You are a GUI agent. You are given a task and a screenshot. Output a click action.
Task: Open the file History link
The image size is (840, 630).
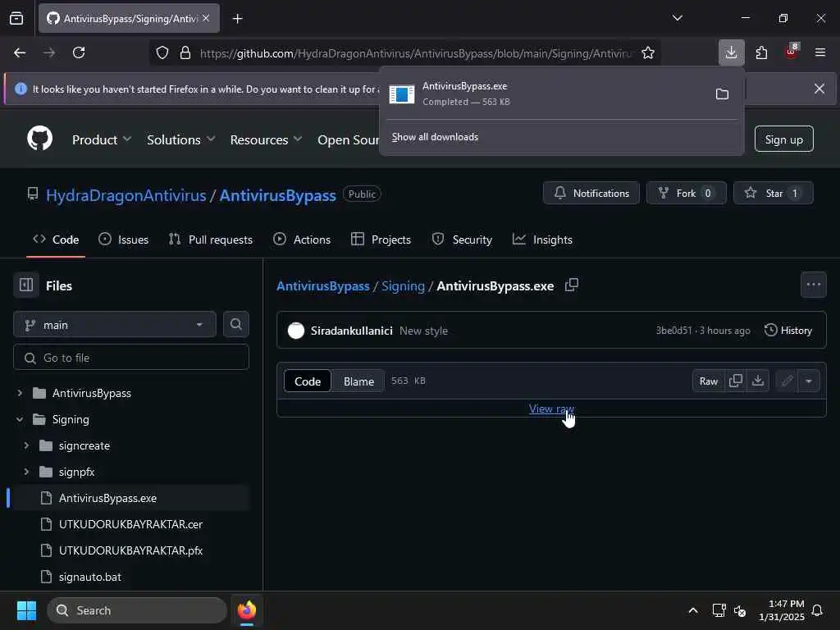[788, 330]
